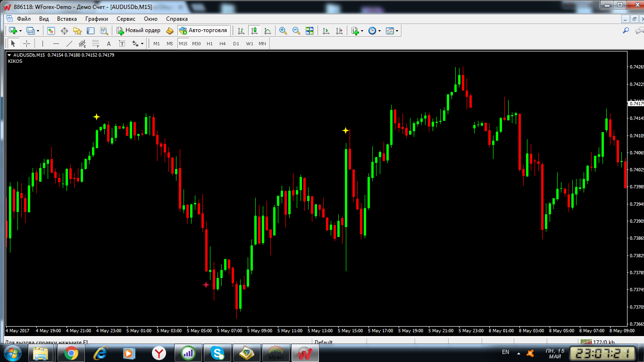Screen dimensions: 644x362
Task: Toggle Авто-торговля auto trading
Action: click(203, 31)
